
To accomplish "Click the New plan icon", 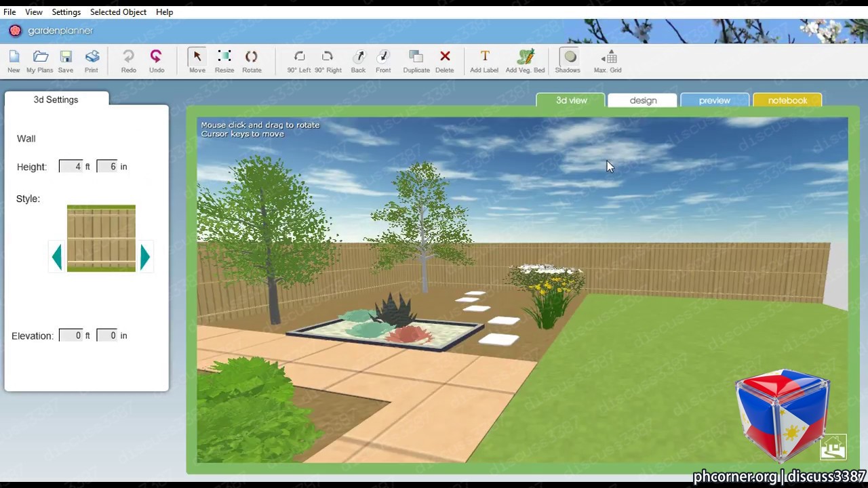I will [x=14, y=61].
